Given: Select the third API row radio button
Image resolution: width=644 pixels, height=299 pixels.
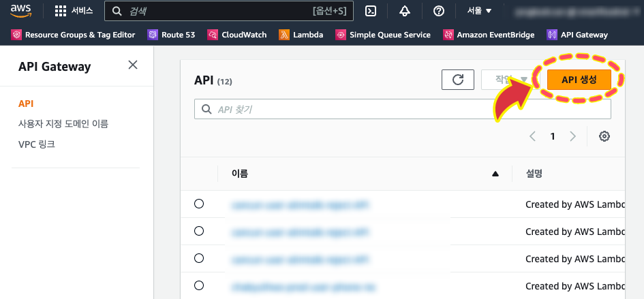Looking at the screenshot, I should point(199,258).
